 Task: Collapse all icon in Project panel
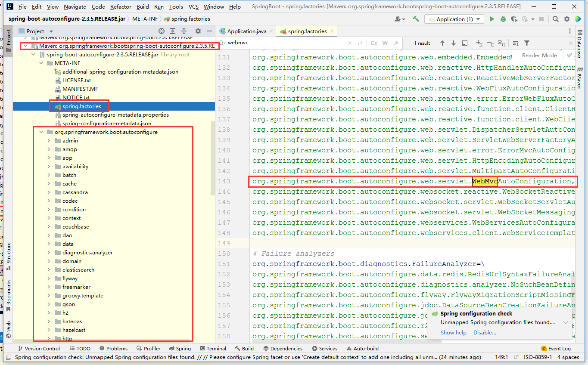tap(184, 31)
